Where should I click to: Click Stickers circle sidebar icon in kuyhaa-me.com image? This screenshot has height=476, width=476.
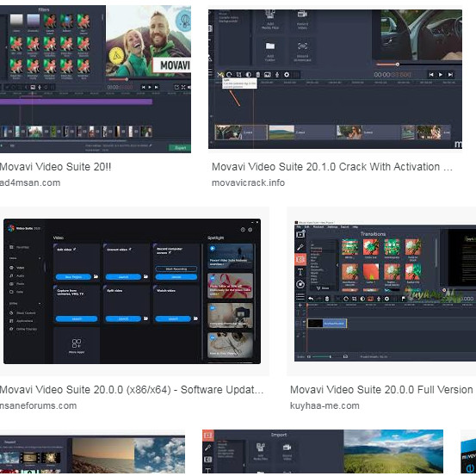point(300,284)
